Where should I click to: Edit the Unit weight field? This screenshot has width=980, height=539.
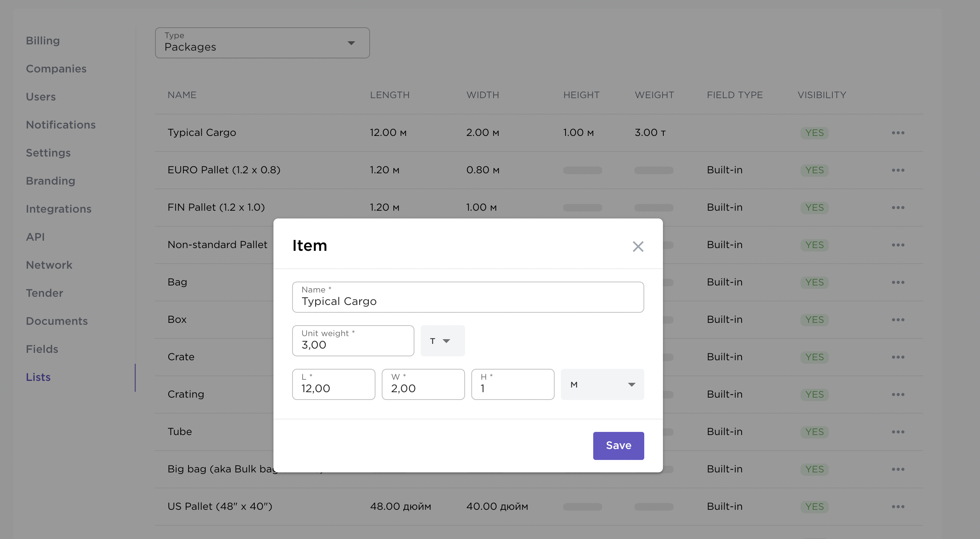click(353, 340)
